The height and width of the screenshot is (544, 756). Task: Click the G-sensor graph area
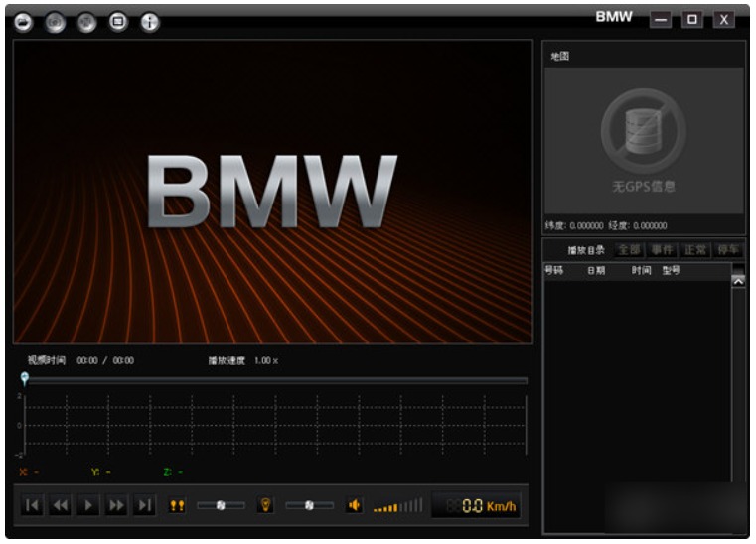pos(275,425)
